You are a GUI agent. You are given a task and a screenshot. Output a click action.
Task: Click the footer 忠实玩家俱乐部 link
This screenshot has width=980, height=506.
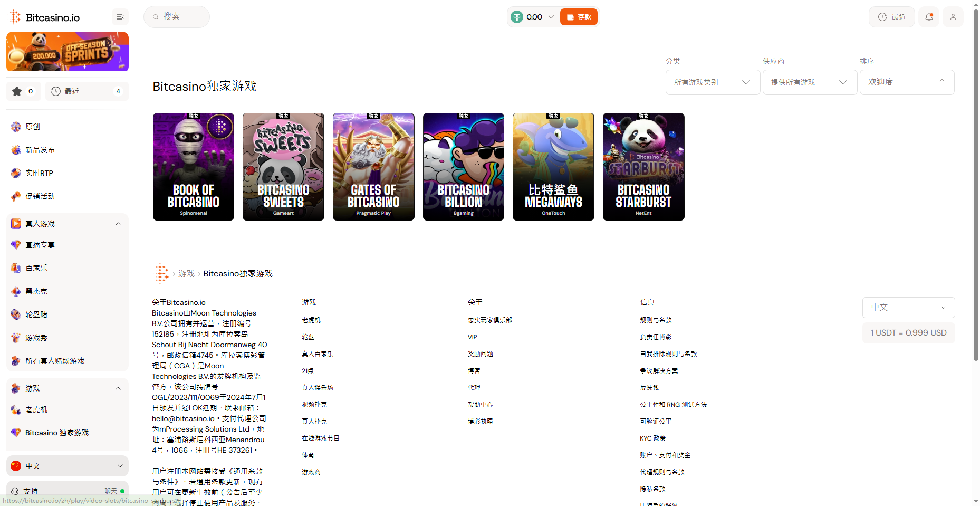[490, 320]
